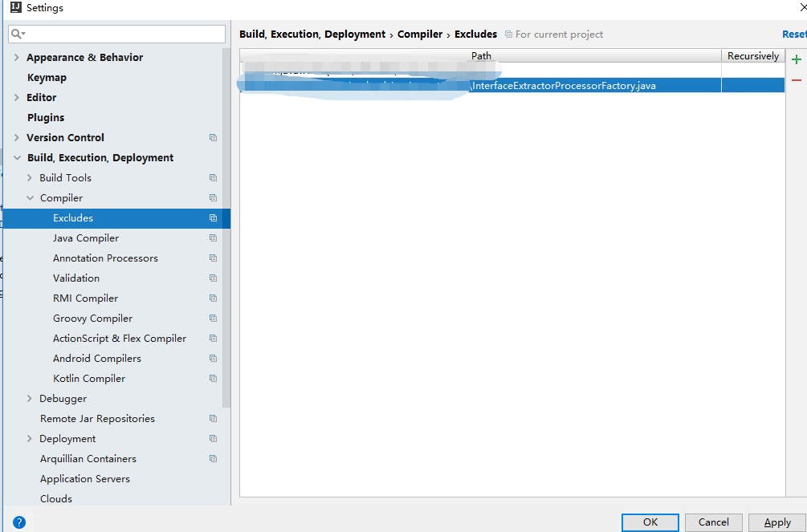Click project-level icon beside Build Tools
The width and height of the screenshot is (807, 532).
pyautogui.click(x=213, y=178)
